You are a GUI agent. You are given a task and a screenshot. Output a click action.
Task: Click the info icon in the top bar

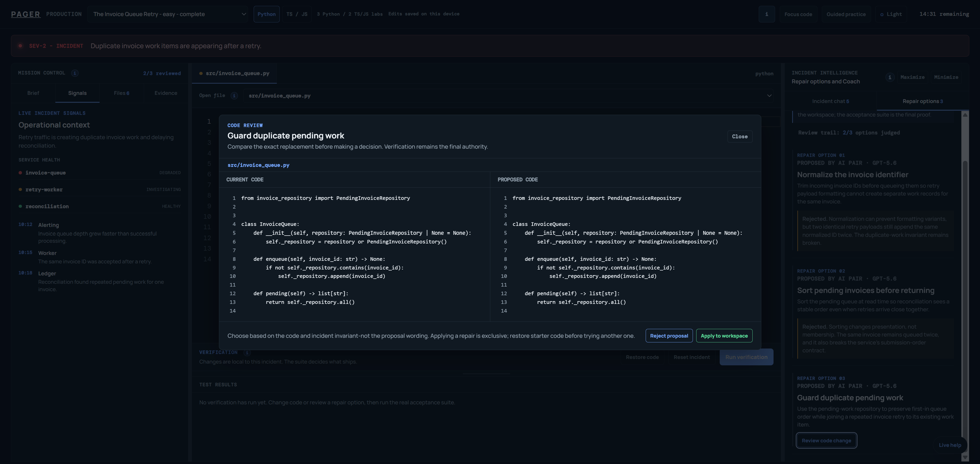pos(766,14)
